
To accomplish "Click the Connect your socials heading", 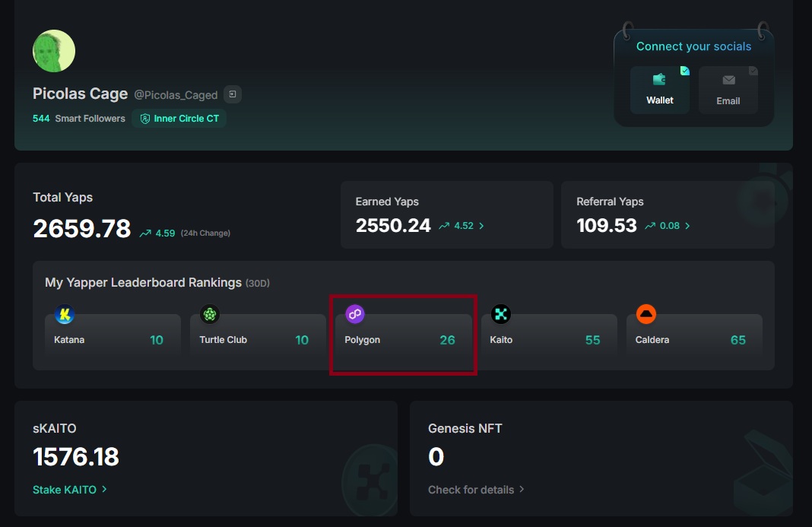I will pos(694,46).
